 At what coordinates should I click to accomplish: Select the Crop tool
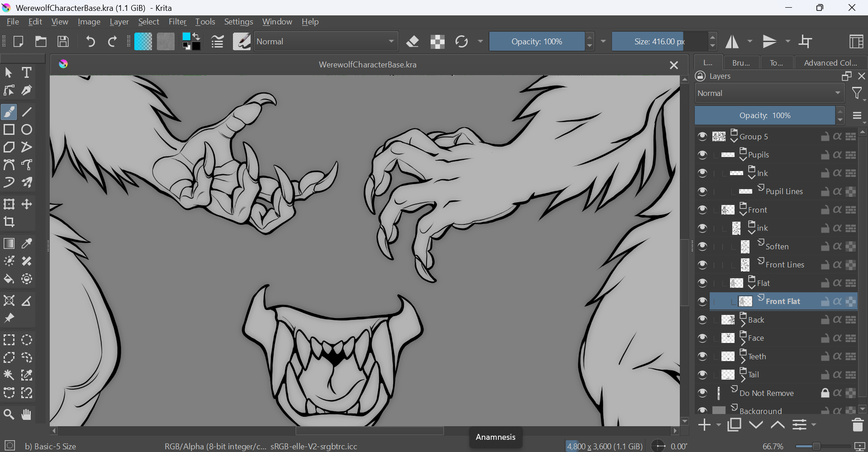[x=9, y=222]
